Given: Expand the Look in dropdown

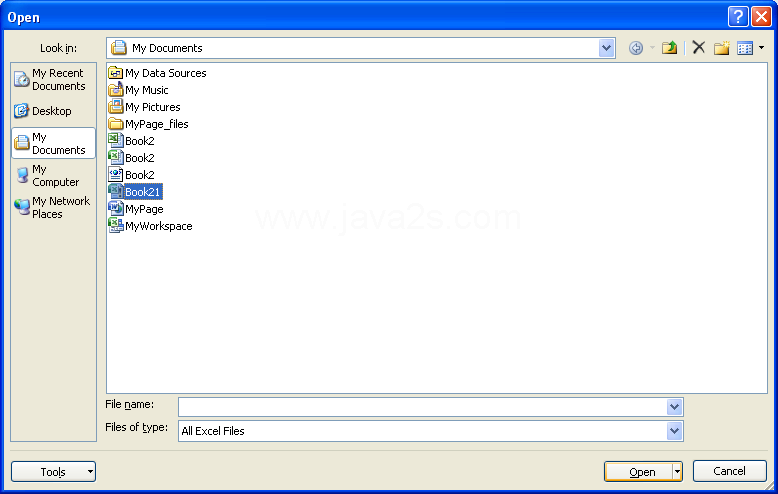Looking at the screenshot, I should pos(606,48).
